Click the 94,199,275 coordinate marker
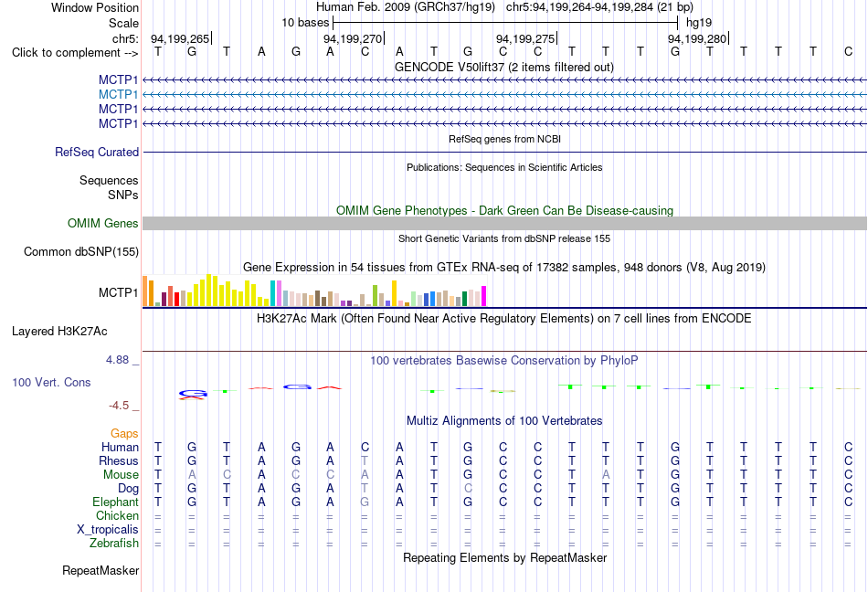 pos(525,38)
